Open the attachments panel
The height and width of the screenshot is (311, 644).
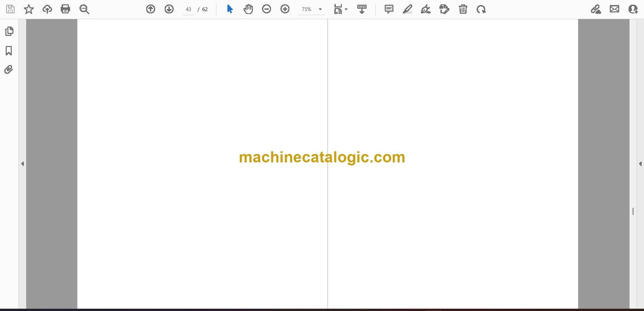click(9, 69)
